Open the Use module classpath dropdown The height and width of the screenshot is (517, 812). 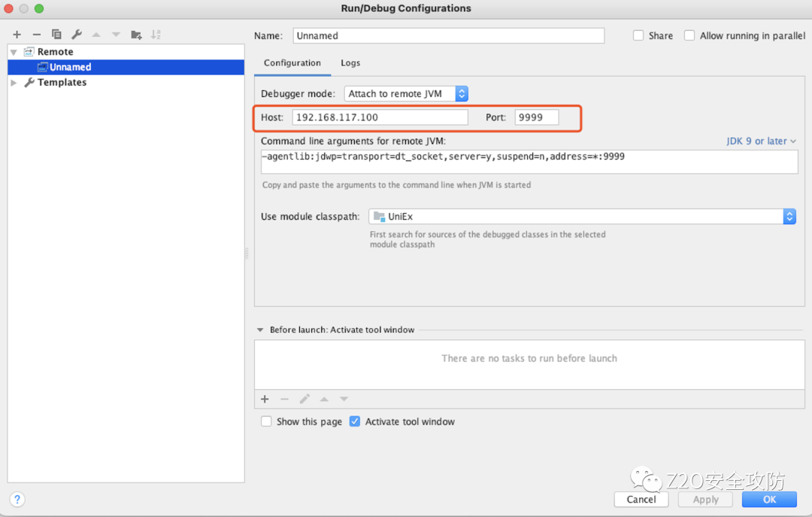(581, 216)
